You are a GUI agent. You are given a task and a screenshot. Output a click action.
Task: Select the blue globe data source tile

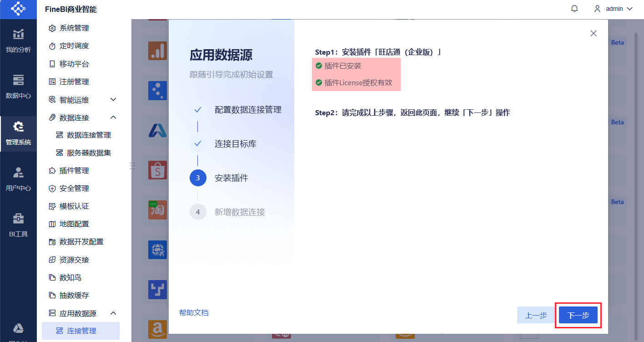[157, 250]
